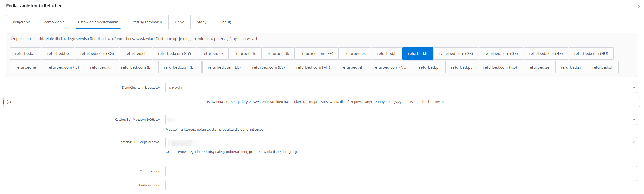Select the refurbed.nl marketplace
The image size is (644, 194).
(352, 67)
